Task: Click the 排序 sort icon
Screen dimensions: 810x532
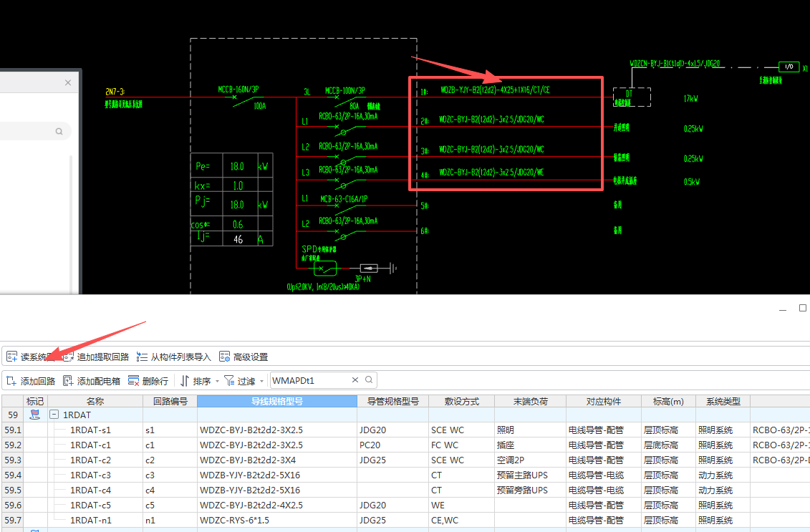Action: (x=185, y=381)
